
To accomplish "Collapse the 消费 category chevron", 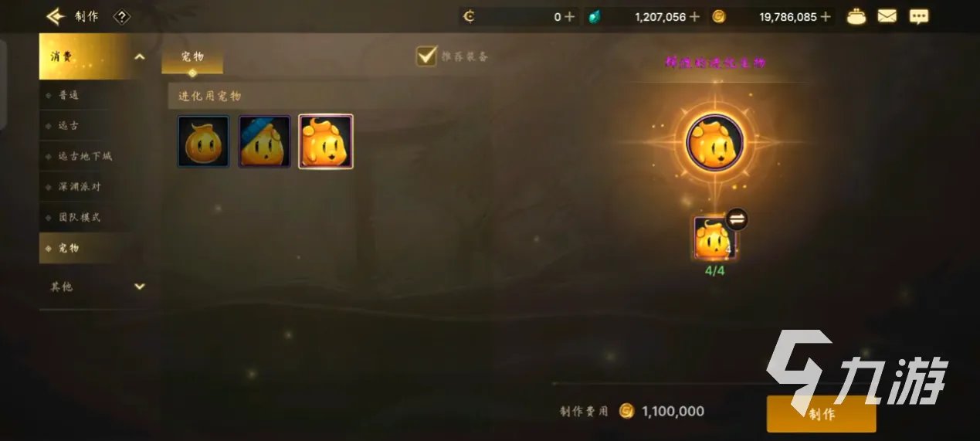I will pyautogui.click(x=139, y=56).
